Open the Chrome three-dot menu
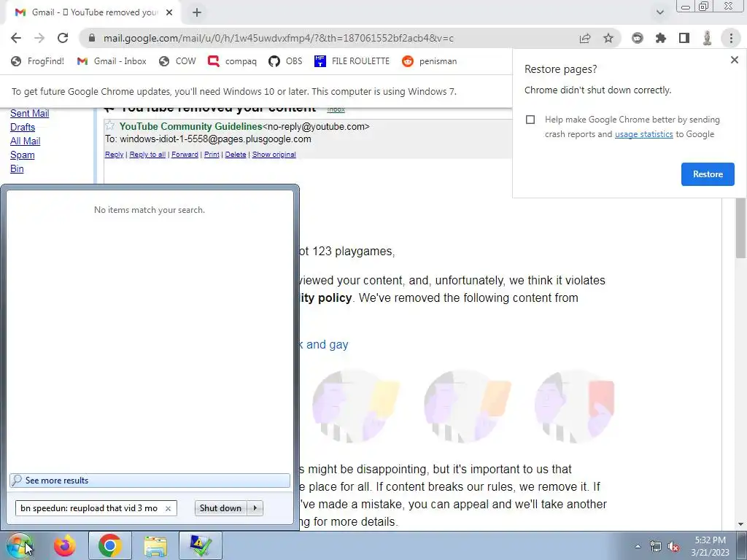The image size is (747, 560). click(x=731, y=38)
